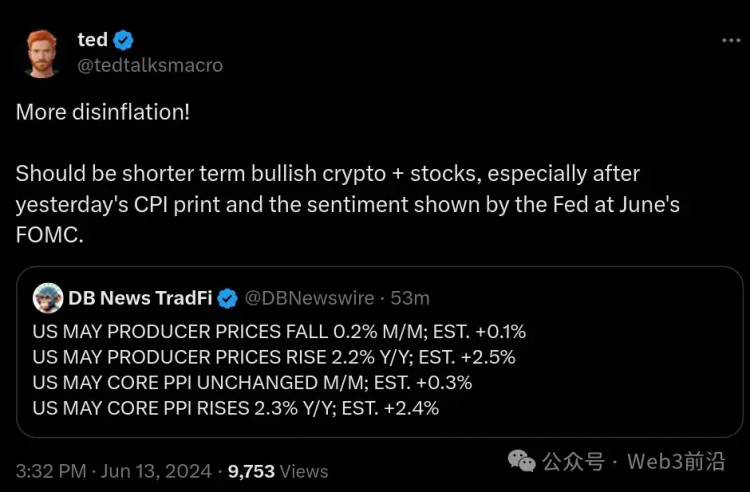Open the three-dot more options menu
This screenshot has width=750, height=492.
point(731,41)
